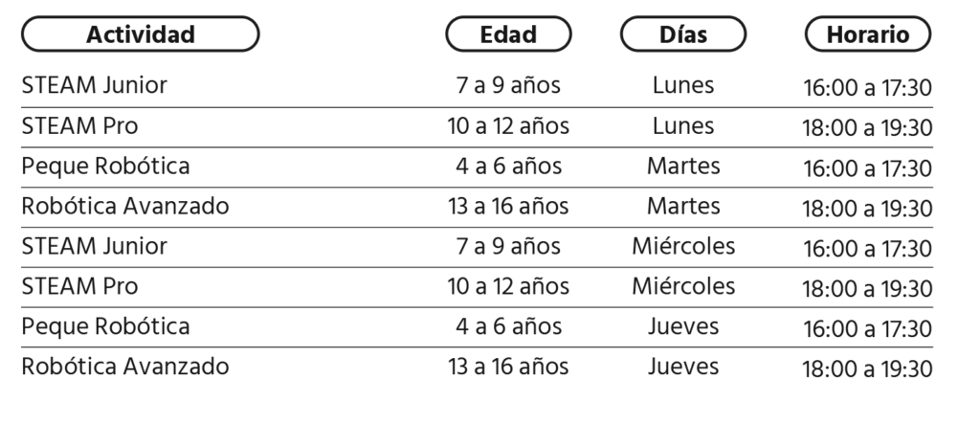Screen dimensions: 980x424
Task: Click the Lunes cell of the first row
Action: click(683, 85)
